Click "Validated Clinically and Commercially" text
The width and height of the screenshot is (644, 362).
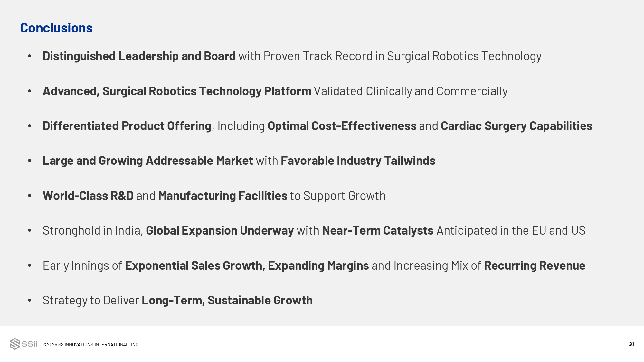point(411,91)
